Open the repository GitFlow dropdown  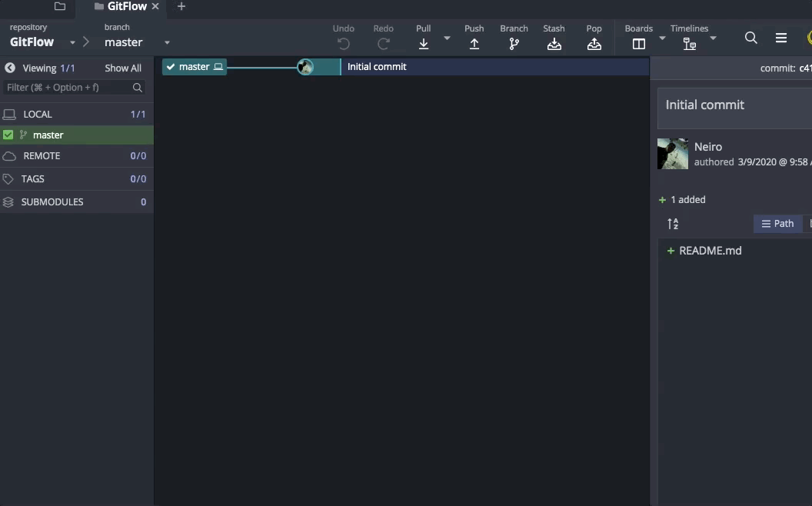pos(72,43)
